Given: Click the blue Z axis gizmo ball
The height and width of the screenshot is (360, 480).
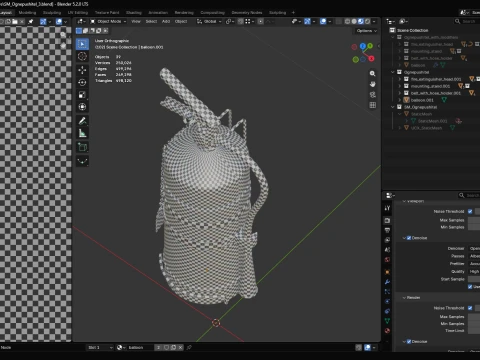Looking at the screenshot, I should point(363,46).
